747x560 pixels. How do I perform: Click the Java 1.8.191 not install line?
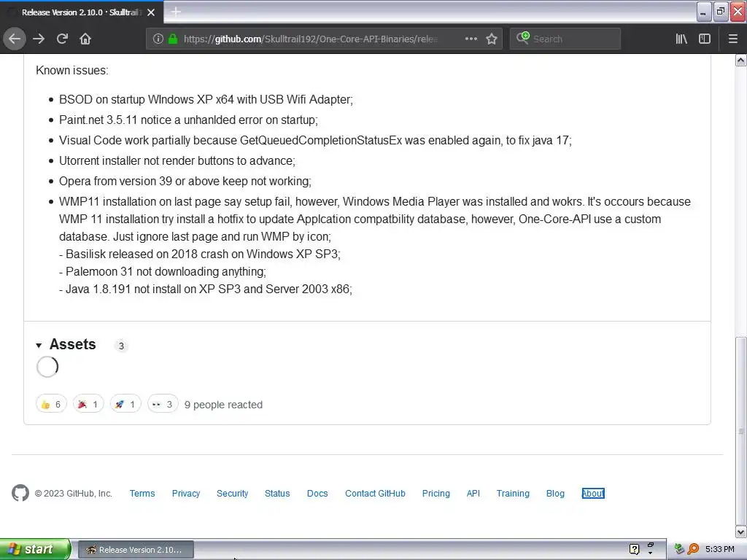click(206, 289)
